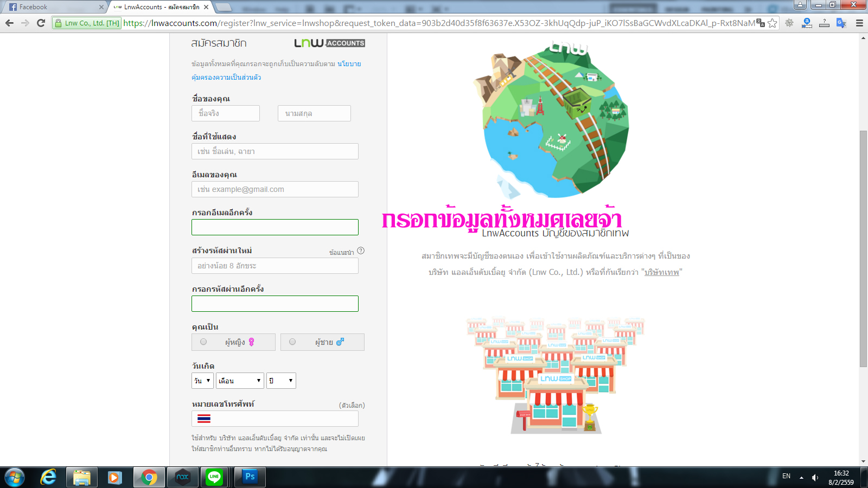Click the บริษัทเทพ link
Image resolution: width=868 pixels, height=488 pixels.
(661, 272)
